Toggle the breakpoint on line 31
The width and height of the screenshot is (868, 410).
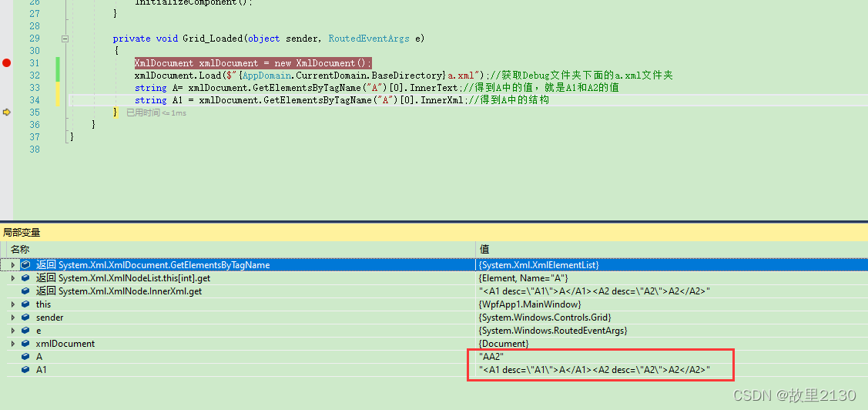point(6,63)
